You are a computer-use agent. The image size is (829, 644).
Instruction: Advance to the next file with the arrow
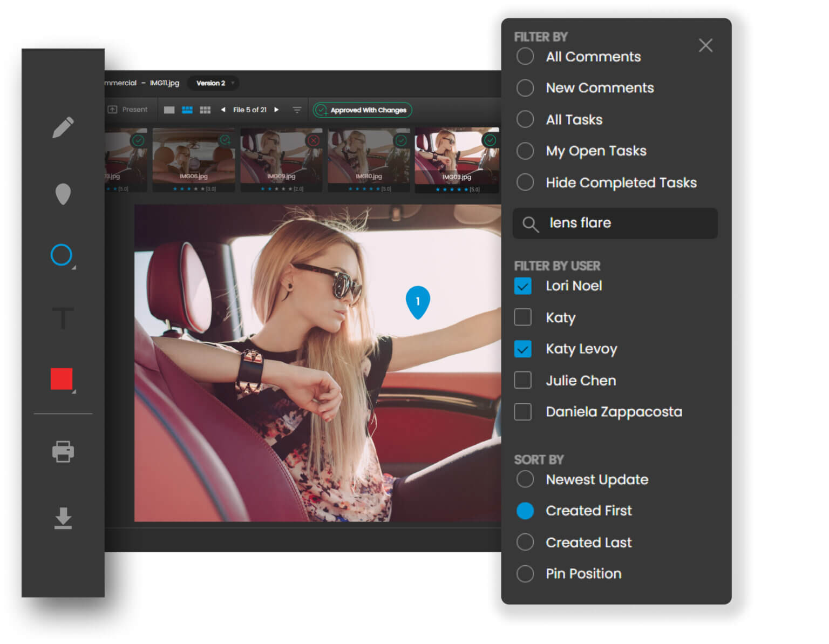(276, 110)
